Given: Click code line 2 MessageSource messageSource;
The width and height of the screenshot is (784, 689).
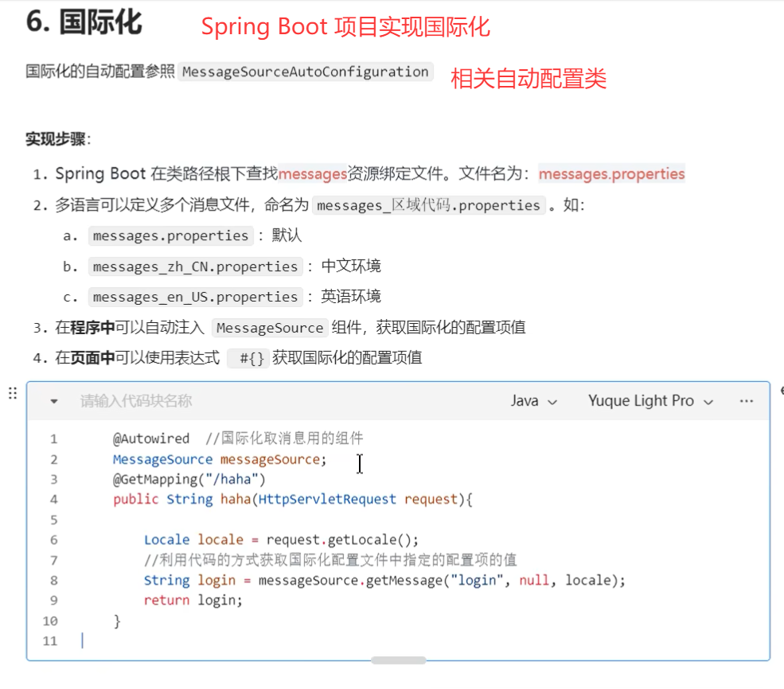Looking at the screenshot, I should point(220,459).
